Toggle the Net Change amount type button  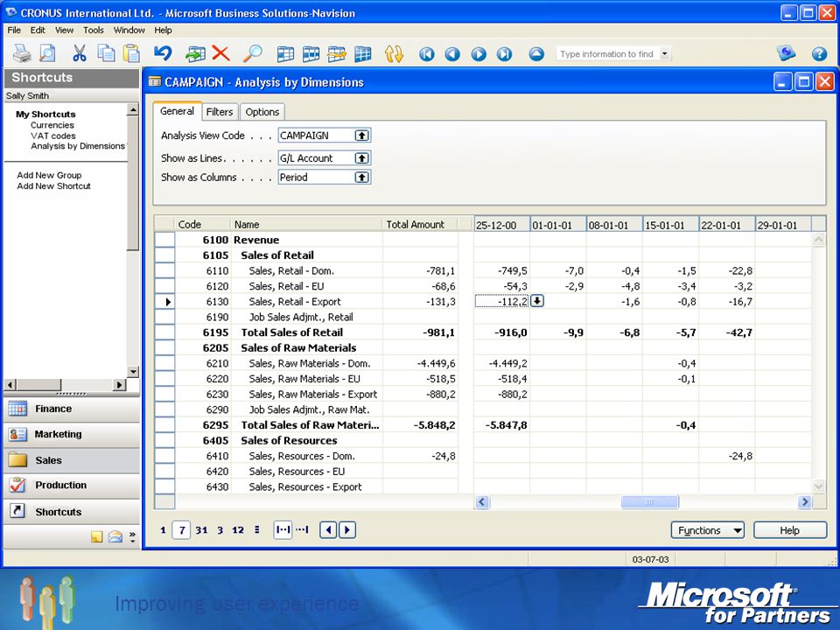283,530
